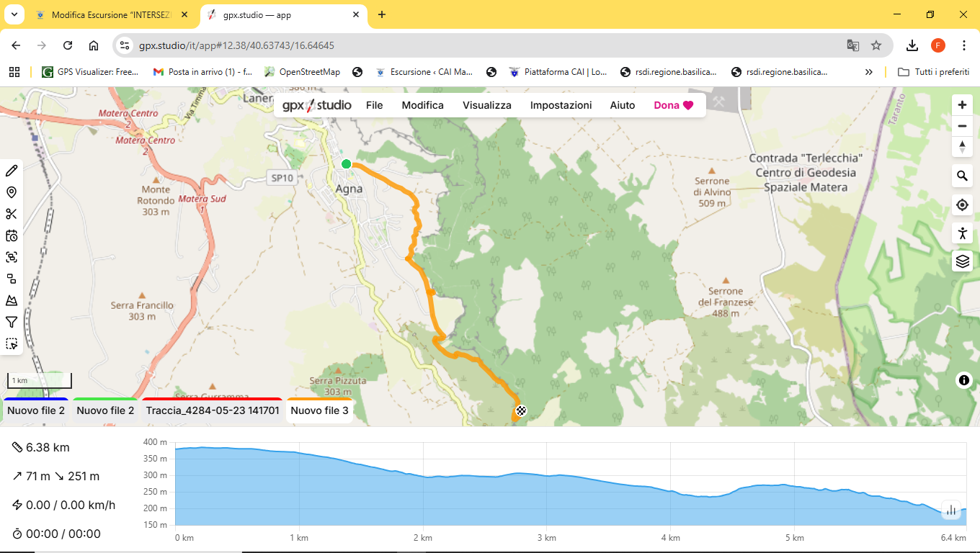980x553 pixels.
Task: Zoom out the map with minus
Action: click(962, 126)
